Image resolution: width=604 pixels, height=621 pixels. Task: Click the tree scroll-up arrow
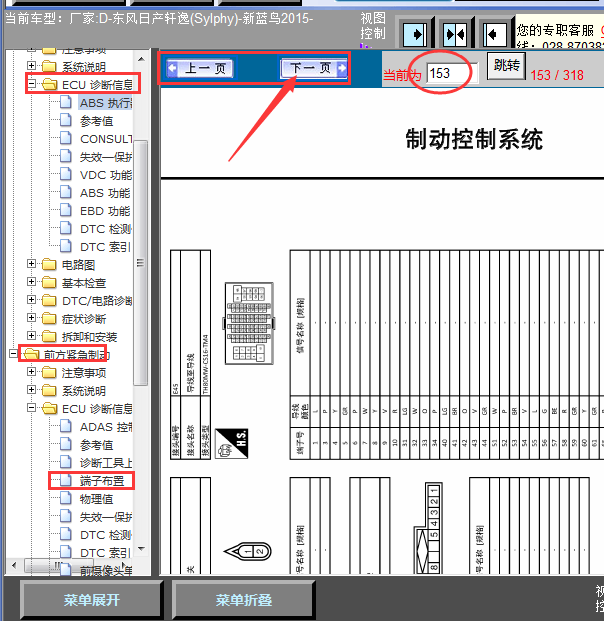pyautogui.click(x=141, y=59)
